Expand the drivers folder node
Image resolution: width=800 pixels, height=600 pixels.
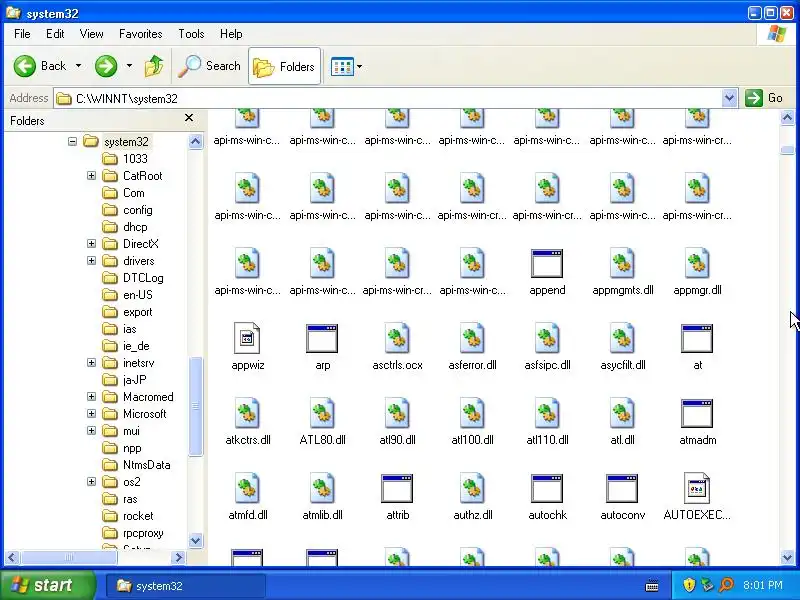91,261
